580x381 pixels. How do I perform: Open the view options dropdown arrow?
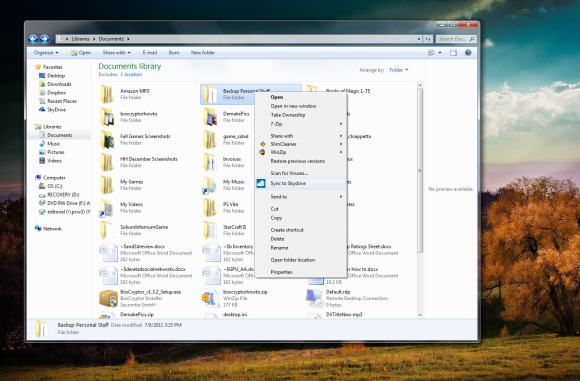[440, 53]
